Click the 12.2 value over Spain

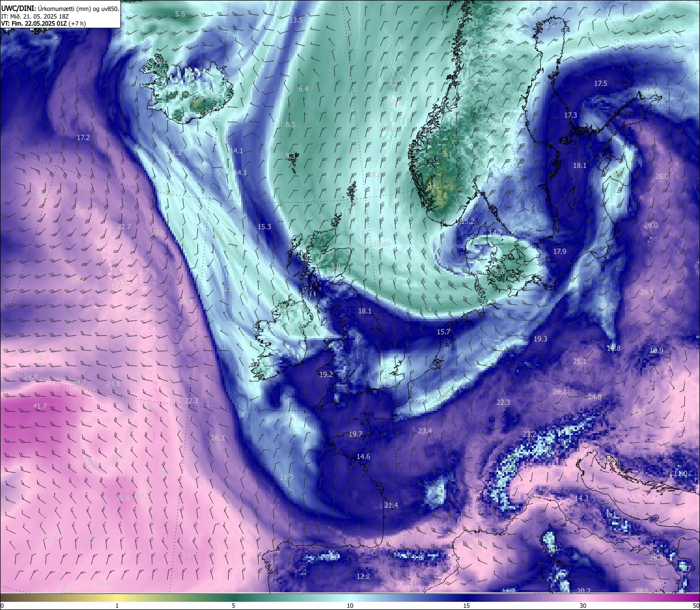click(x=363, y=577)
